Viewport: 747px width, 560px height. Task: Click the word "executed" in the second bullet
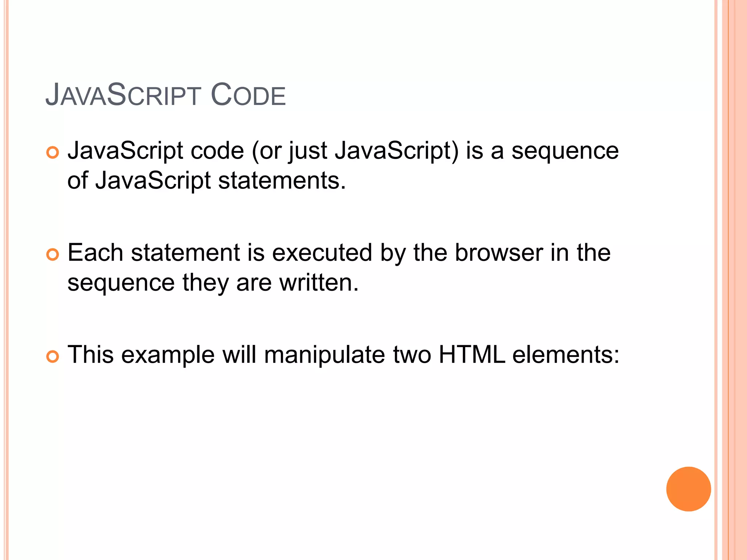point(322,253)
